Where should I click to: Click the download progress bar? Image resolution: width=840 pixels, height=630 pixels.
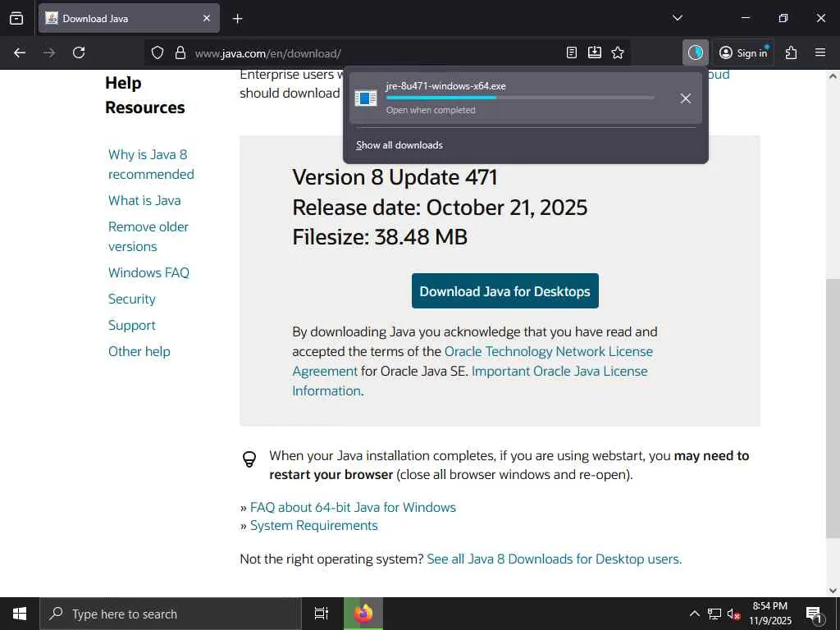click(519, 98)
